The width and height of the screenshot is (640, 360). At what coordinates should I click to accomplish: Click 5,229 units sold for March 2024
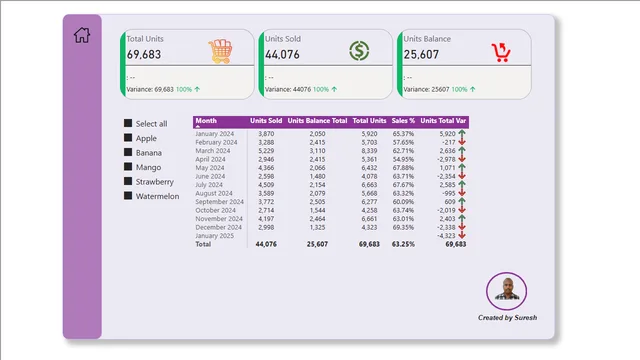point(266,151)
